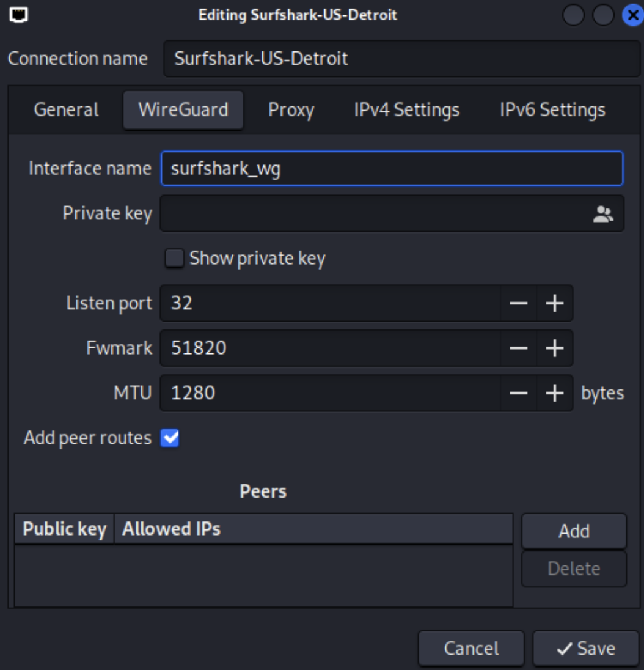Decrease Listen port with minus button
Screen dimensions: 644x670
(x=518, y=303)
